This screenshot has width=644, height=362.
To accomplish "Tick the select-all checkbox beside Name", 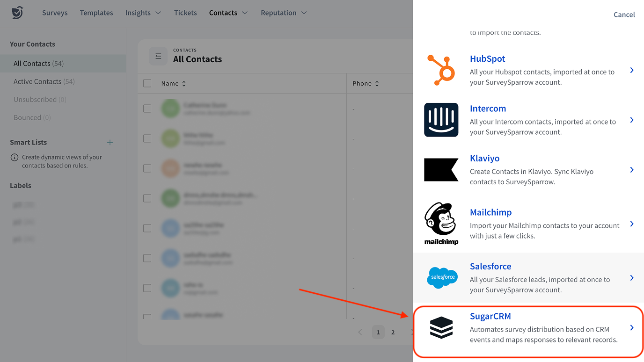I will pos(147,83).
